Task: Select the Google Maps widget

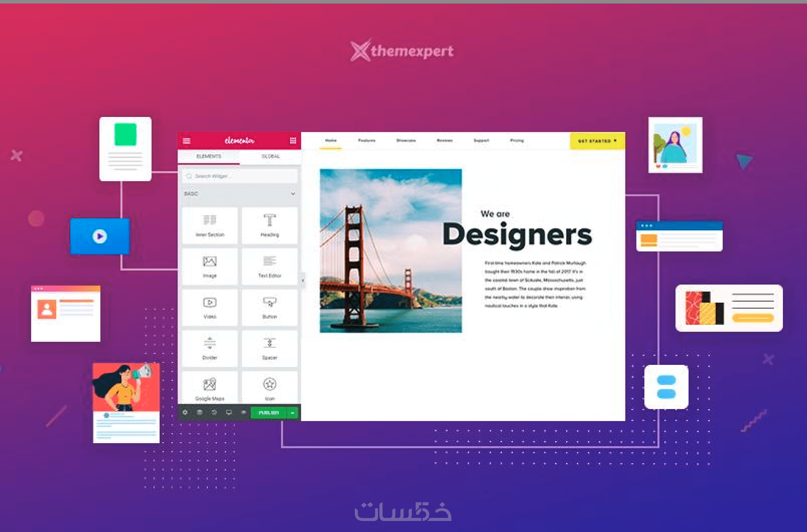Action: point(210,388)
